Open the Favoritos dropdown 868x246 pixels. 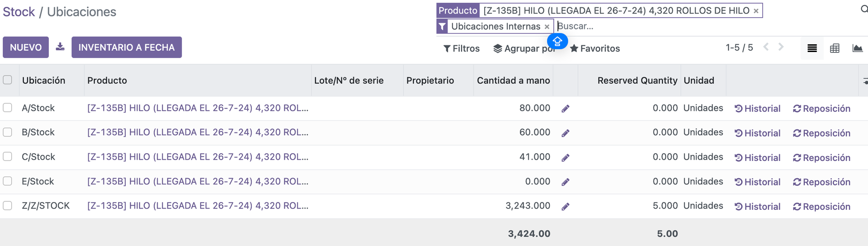(595, 48)
